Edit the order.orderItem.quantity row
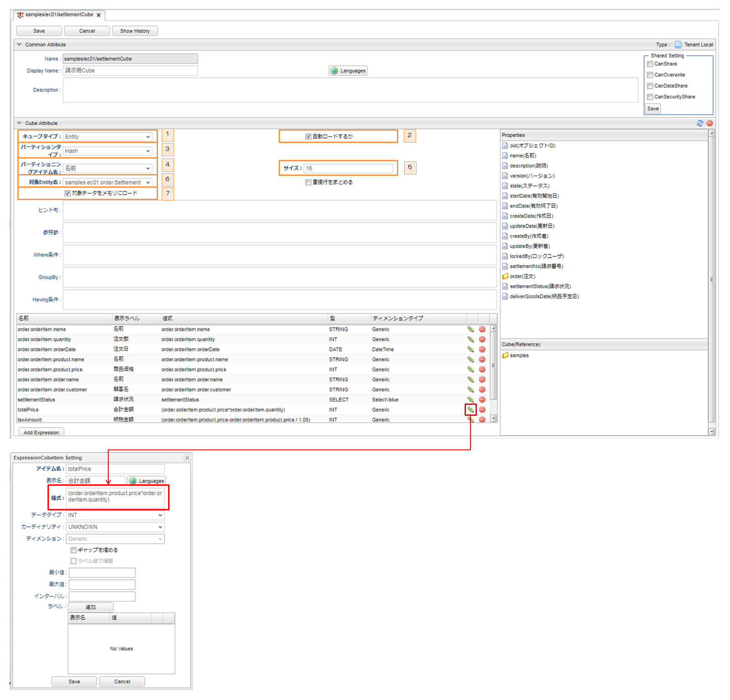Viewport: 730px width, 700px height. pos(470,339)
